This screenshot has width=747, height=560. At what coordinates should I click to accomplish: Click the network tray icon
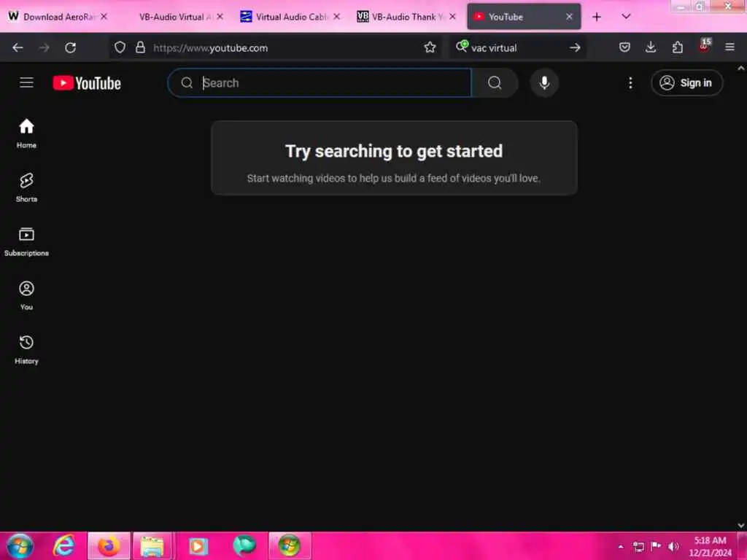[638, 547]
